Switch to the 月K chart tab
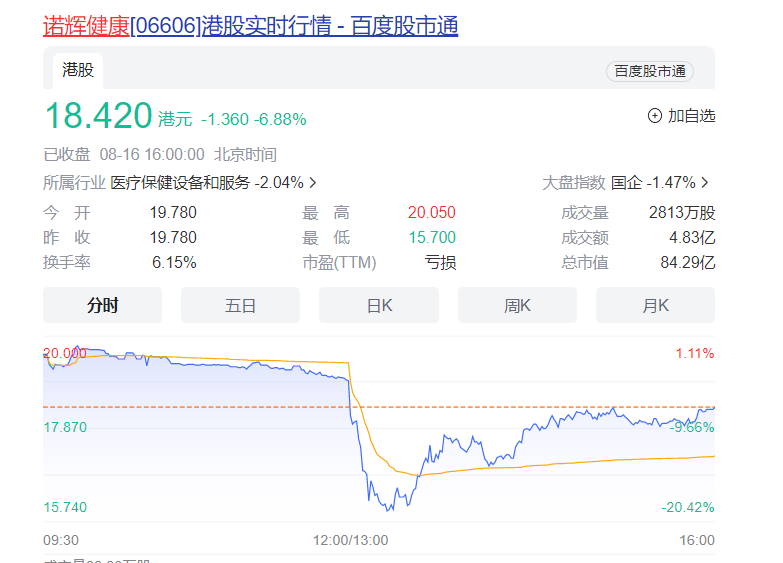This screenshot has width=783, height=563. coord(655,305)
